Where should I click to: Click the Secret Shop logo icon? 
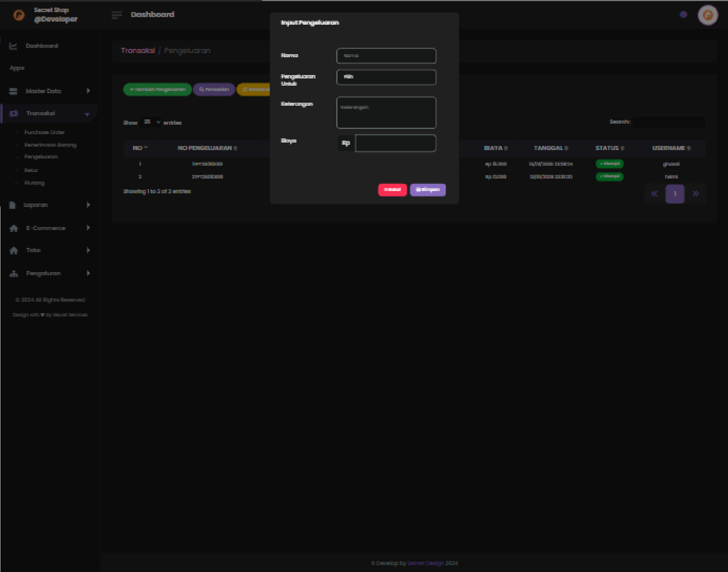(19, 15)
